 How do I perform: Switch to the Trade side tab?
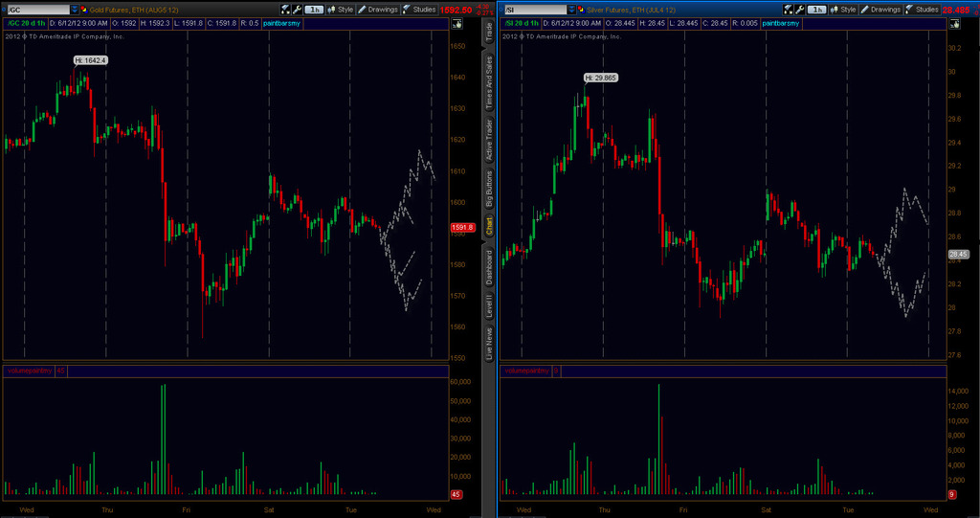pos(489,32)
